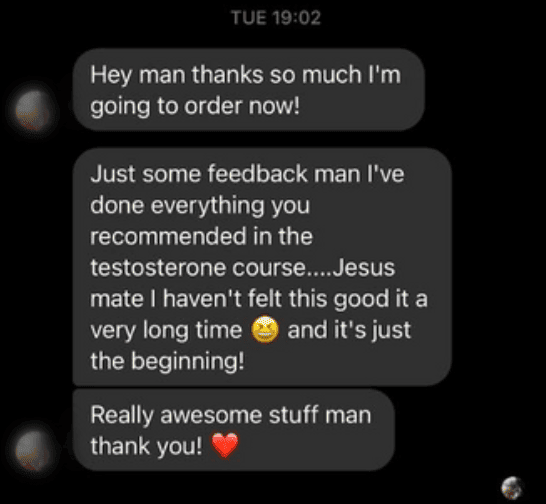Click the text 'the beginning!'
This screenshot has height=504, width=546.
point(167,362)
